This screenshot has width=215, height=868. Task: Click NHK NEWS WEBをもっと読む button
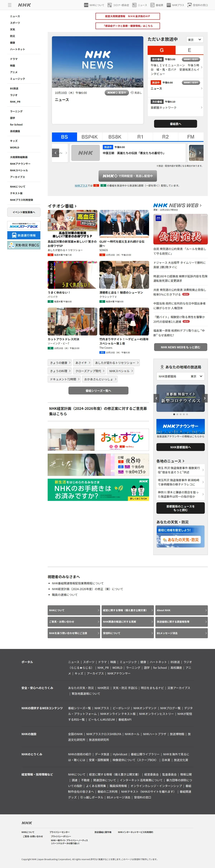pos(180,347)
